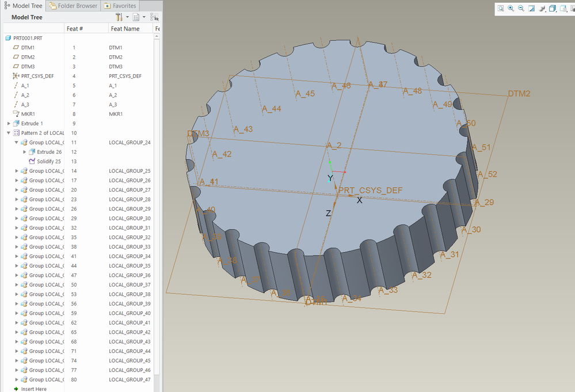575x392 pixels.
Task: Open dropdown arrow beside settings hammer
Action: point(127,17)
